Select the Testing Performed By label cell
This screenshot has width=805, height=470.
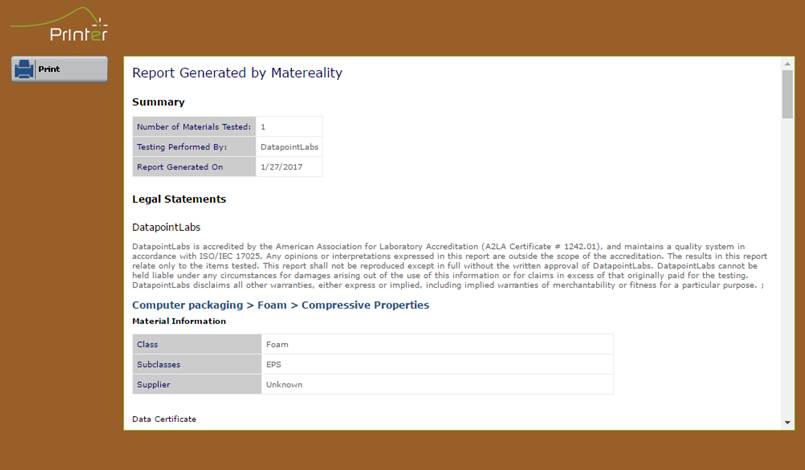(194, 147)
